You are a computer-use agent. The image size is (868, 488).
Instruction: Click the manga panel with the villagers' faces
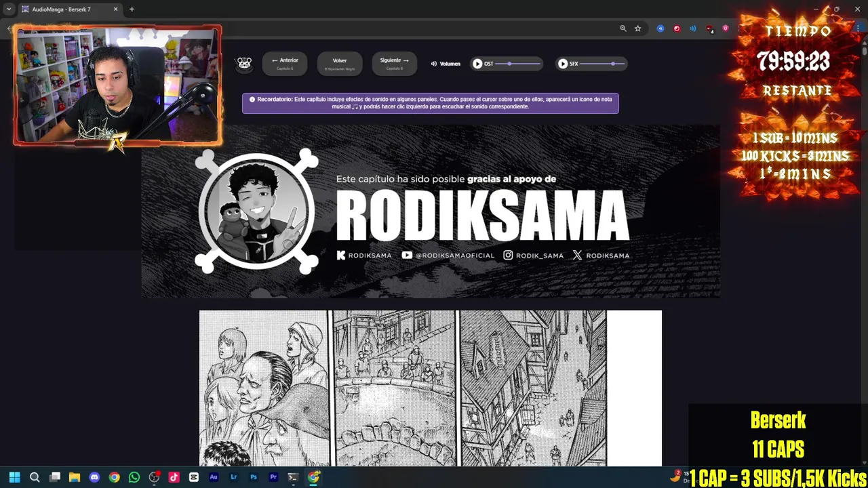click(263, 388)
